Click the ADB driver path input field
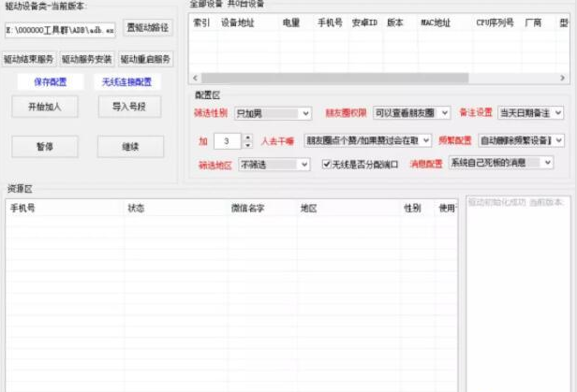577x392 pixels. (60, 30)
